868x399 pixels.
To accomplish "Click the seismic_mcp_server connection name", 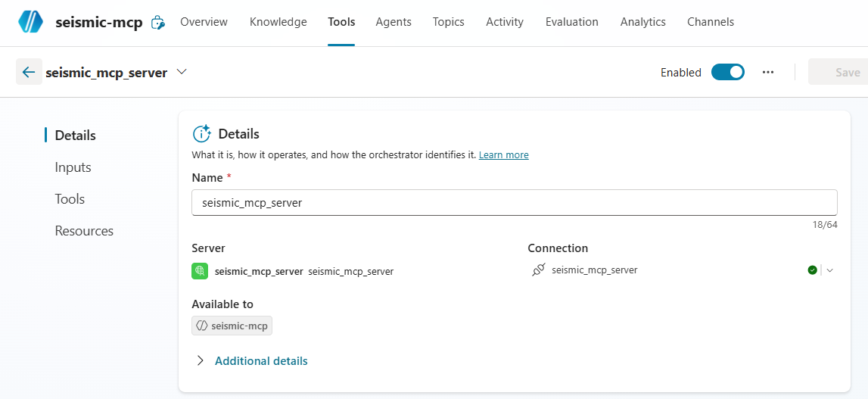I will pos(595,270).
